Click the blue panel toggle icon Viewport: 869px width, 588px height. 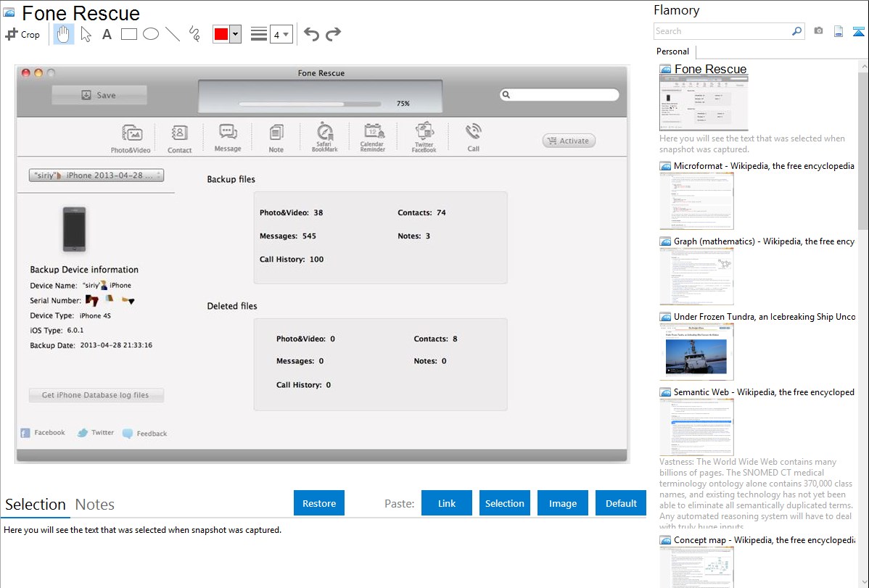tap(858, 31)
